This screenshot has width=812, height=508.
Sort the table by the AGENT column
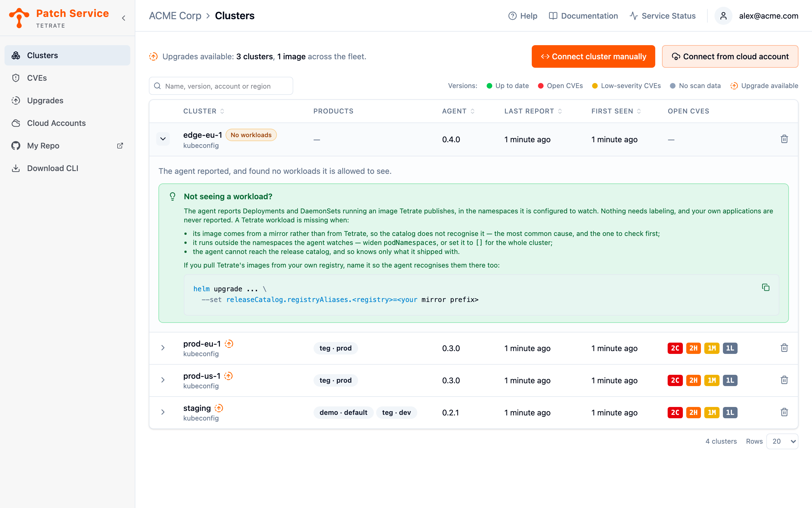click(458, 111)
